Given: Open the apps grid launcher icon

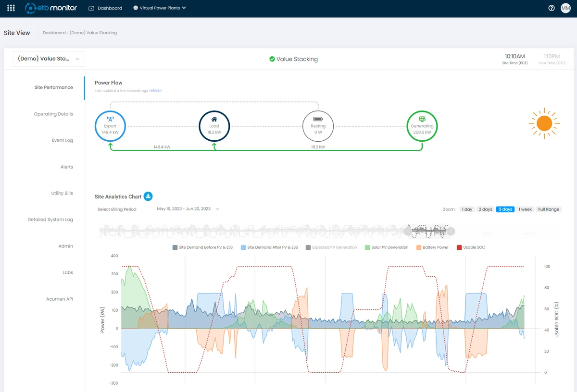Looking at the screenshot, I should tap(11, 8).
